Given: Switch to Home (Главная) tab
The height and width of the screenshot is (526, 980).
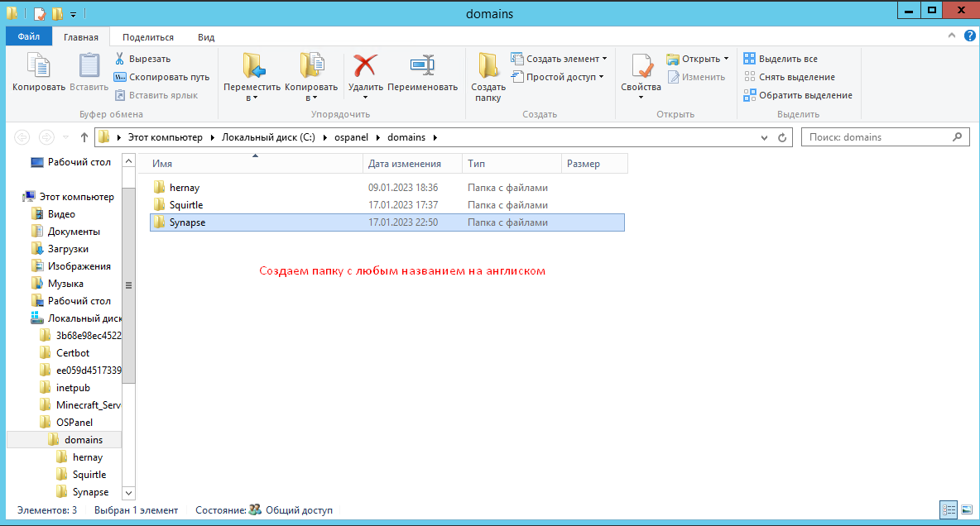Looking at the screenshot, I should tap(80, 37).
